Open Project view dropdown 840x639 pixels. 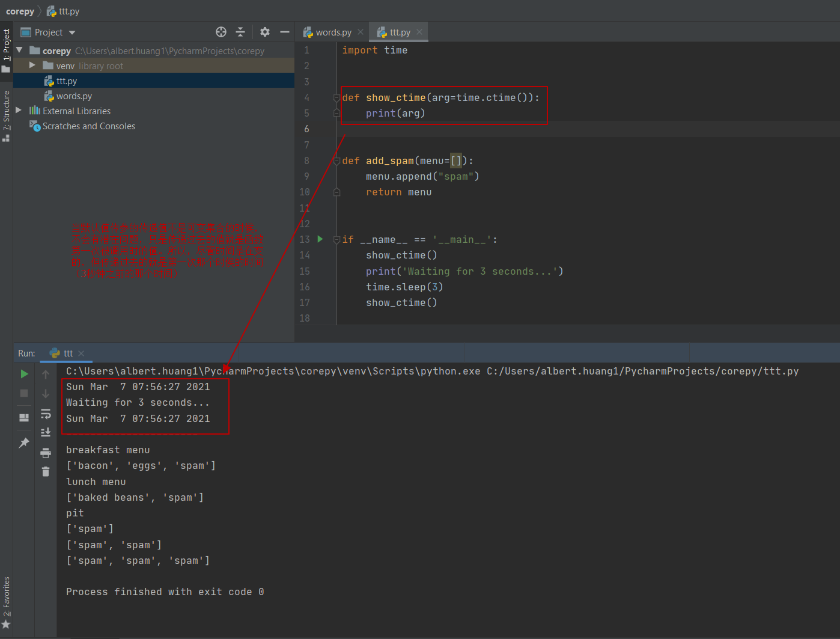click(x=72, y=32)
